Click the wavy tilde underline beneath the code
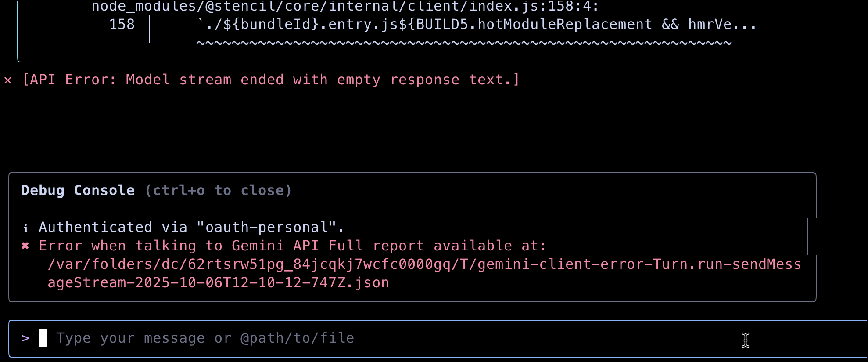Screen dimensions: 868x362 pos(464,43)
